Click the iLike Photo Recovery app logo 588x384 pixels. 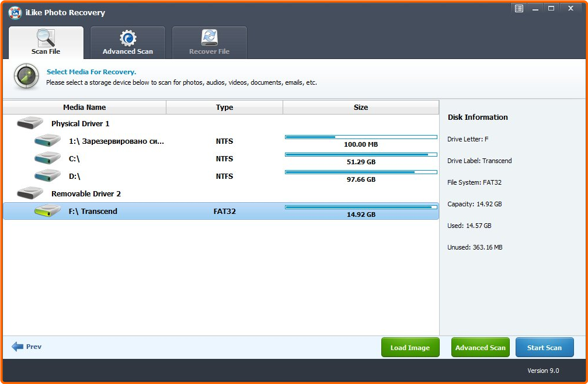[x=15, y=12]
